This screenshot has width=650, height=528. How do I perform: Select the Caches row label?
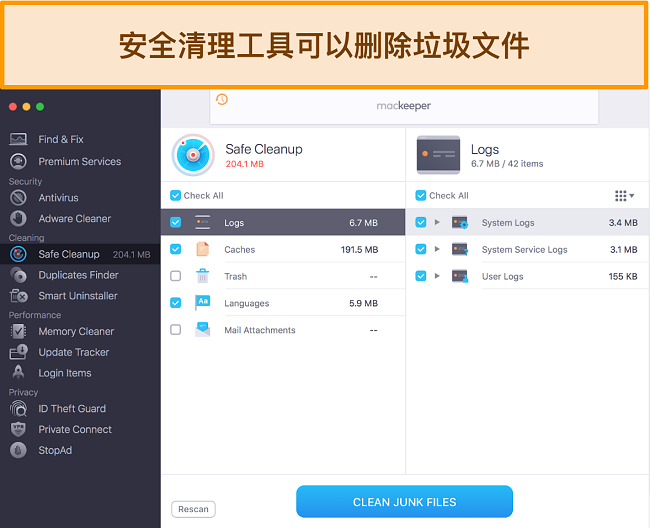(240, 249)
